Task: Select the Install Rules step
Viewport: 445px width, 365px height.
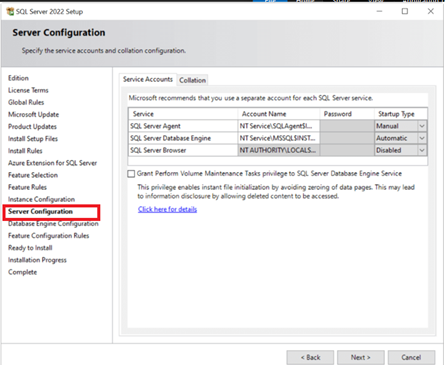Action: point(25,151)
